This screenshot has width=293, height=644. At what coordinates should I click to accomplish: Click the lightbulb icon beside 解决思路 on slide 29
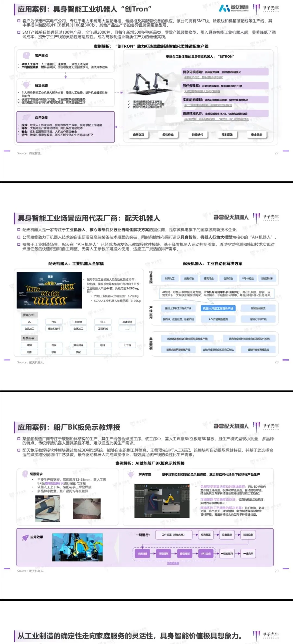(131, 474)
